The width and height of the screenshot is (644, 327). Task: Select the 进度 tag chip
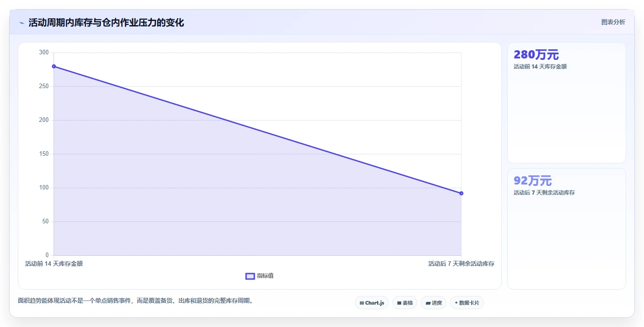[434, 303]
